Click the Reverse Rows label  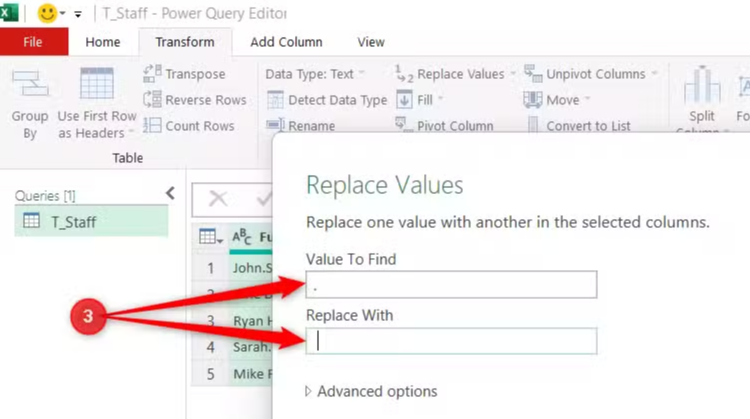206,100
